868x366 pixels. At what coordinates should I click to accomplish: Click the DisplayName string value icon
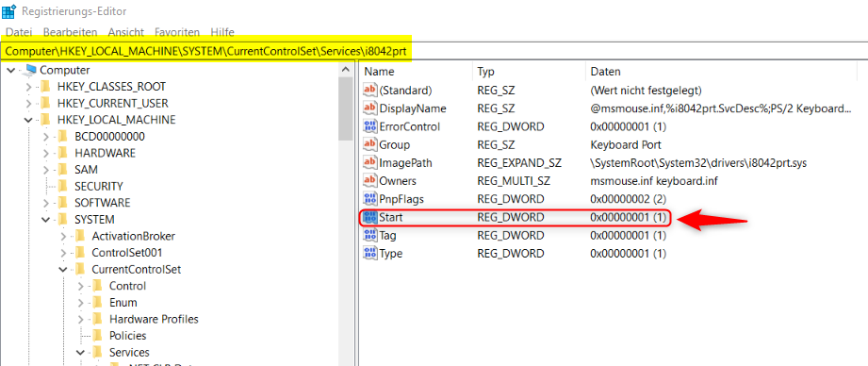[x=369, y=108]
